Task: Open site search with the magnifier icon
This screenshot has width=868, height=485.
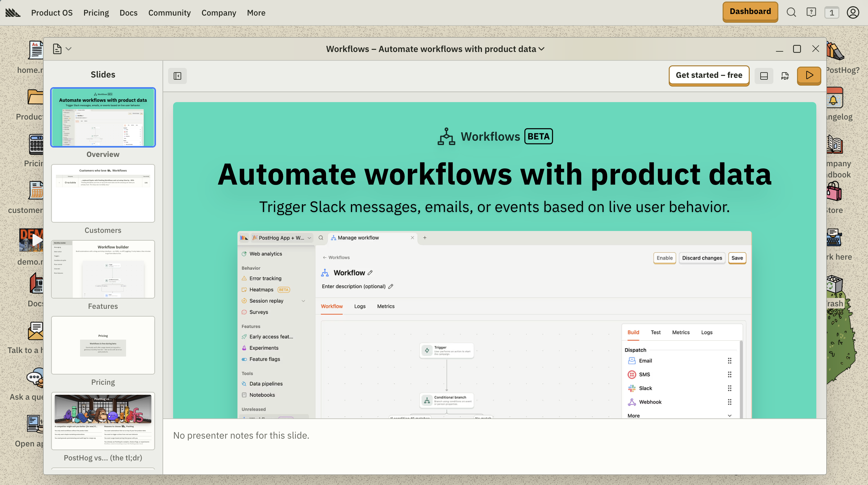Action: (791, 12)
